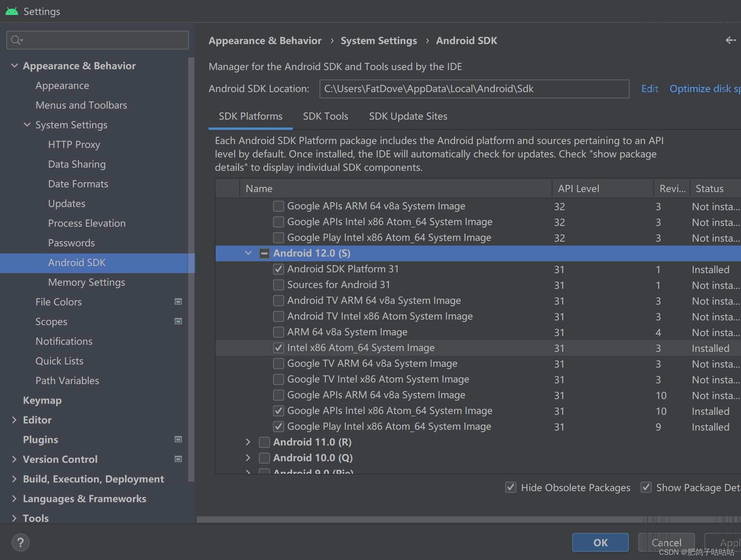Image resolution: width=741 pixels, height=560 pixels.
Task: Open Passwords settings
Action: tap(71, 243)
